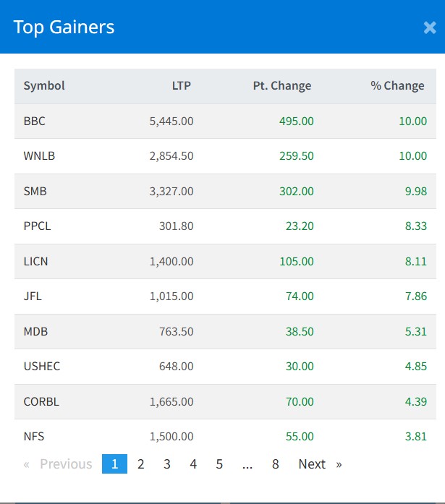Close the Top Gainers dialog
This screenshot has height=504, width=445.
(429, 28)
